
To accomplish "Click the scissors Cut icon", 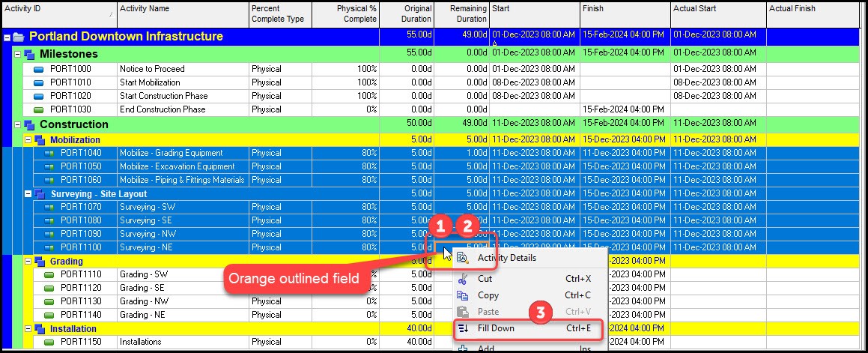I will point(463,279).
